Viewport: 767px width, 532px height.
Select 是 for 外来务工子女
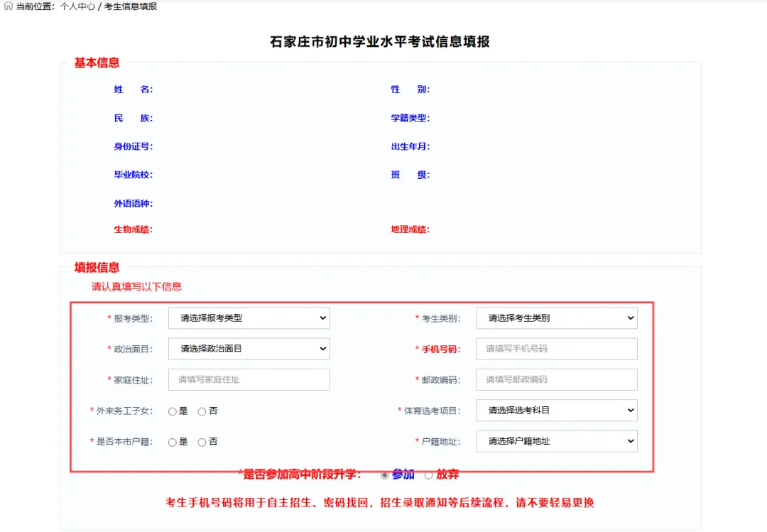point(171,411)
